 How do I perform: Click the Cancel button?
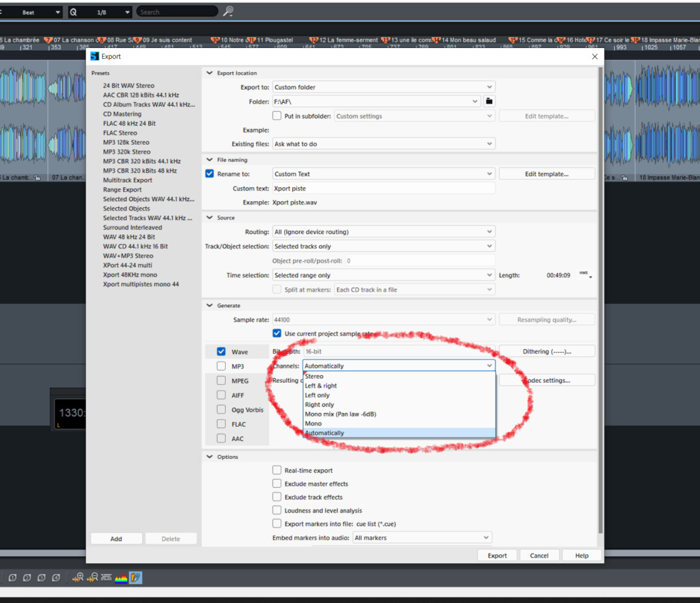point(539,555)
